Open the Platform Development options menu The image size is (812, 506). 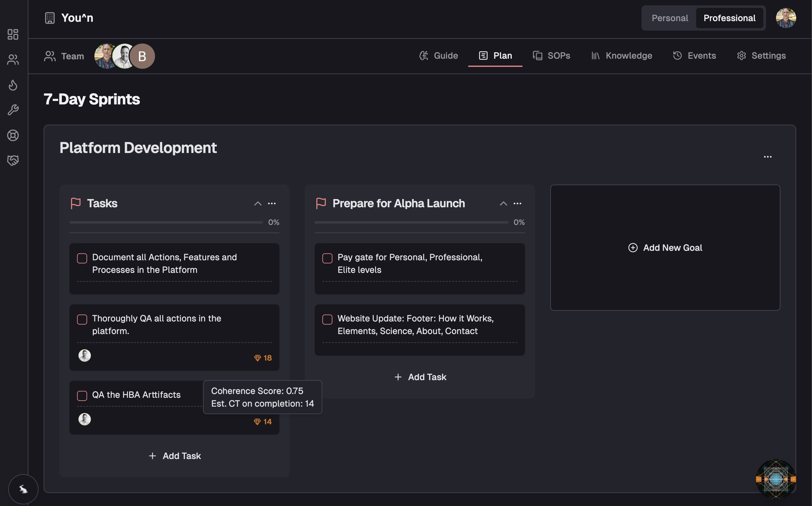point(768,156)
